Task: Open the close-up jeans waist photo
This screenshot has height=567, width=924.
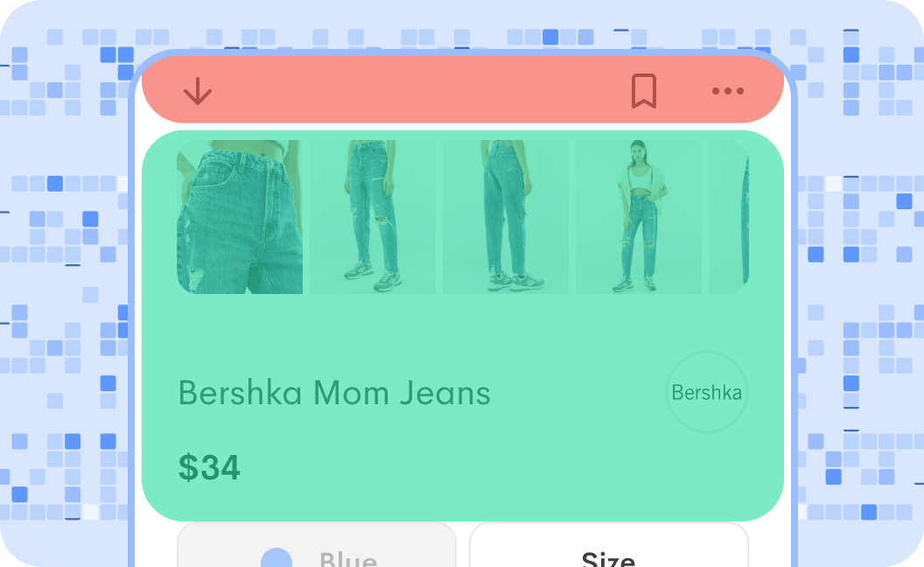Action: (240, 217)
